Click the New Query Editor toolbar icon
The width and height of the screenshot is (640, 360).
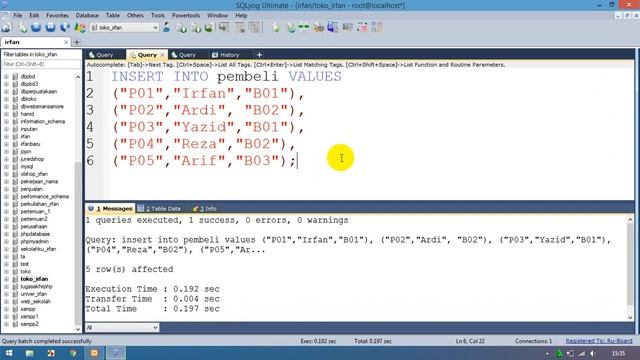pos(23,28)
